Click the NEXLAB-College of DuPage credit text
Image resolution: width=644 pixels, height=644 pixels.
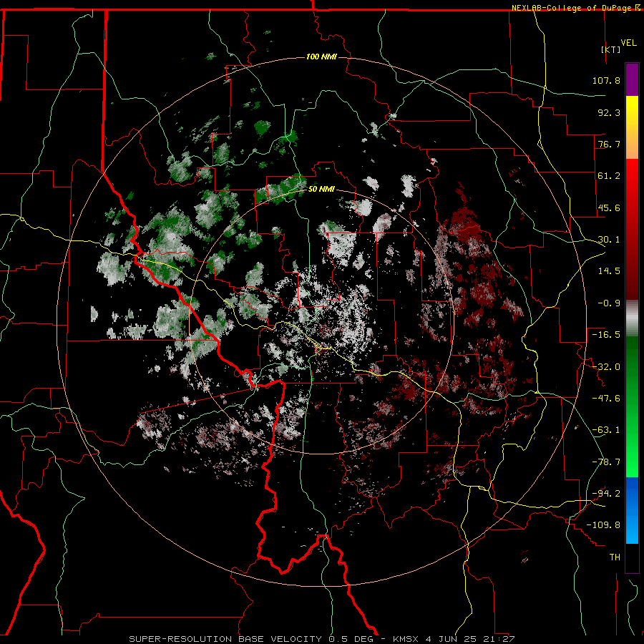click(x=571, y=8)
